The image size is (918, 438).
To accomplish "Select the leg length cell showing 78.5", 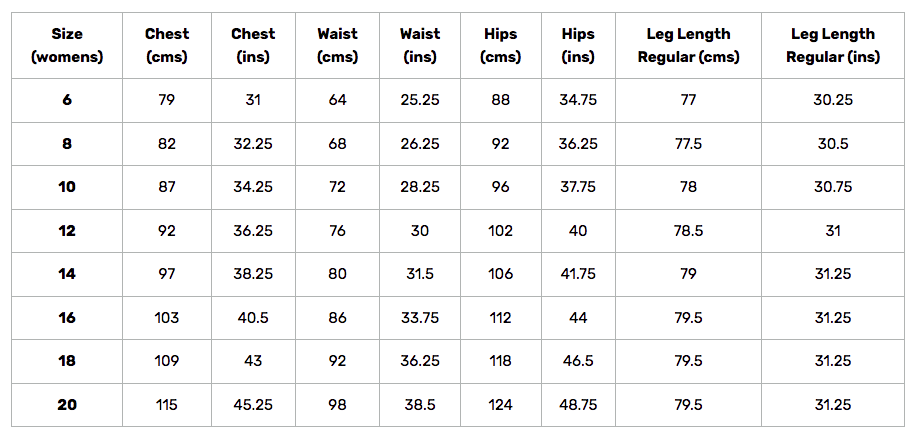I will (688, 231).
